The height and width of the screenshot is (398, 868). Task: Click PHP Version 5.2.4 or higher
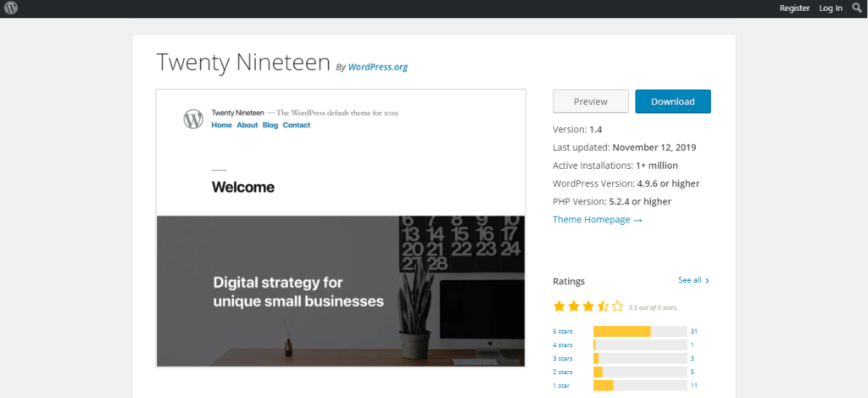click(612, 201)
